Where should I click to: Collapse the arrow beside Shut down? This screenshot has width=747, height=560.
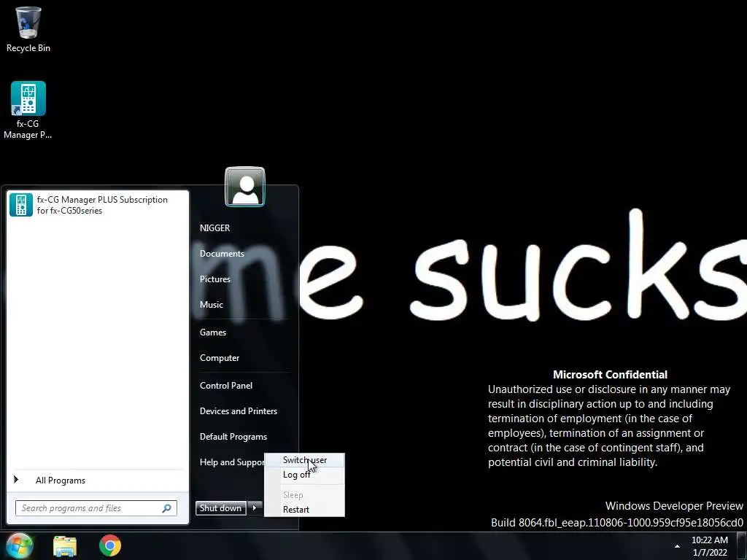(x=255, y=508)
